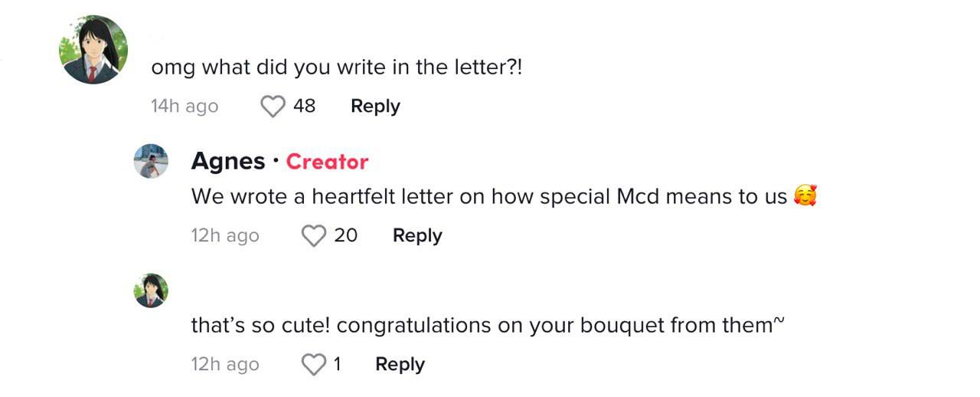Like the "that's so cute" comment
980x397 pixels.
tap(314, 365)
